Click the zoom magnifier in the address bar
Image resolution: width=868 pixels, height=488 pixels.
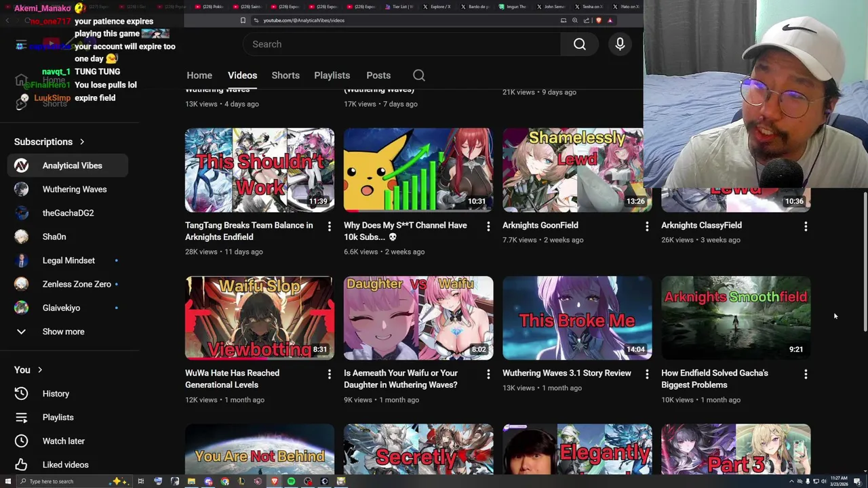click(x=575, y=20)
